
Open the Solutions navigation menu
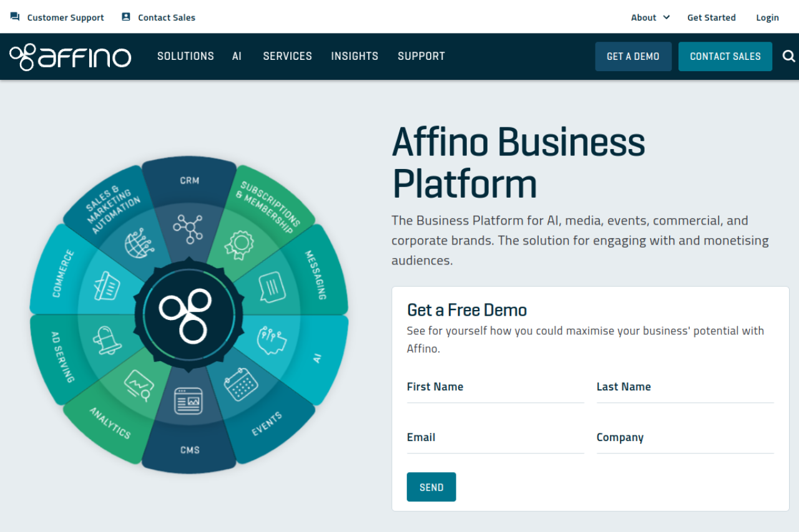pos(185,56)
